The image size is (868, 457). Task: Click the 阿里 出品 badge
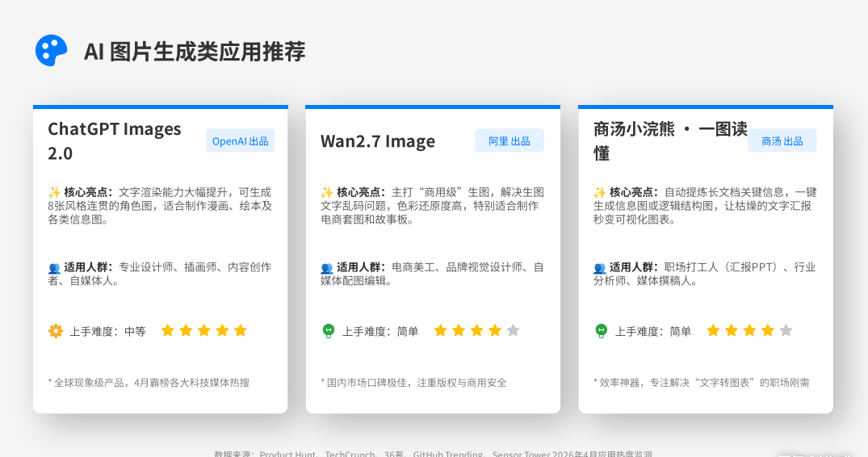tap(509, 141)
